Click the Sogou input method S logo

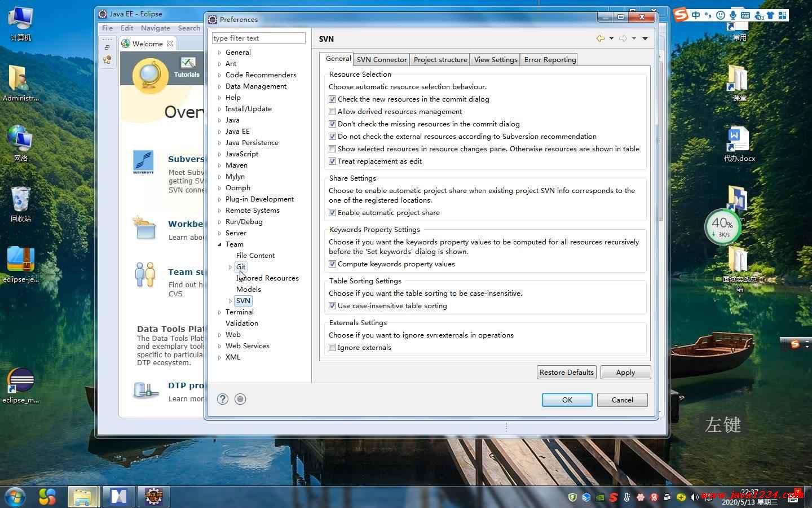coord(681,15)
